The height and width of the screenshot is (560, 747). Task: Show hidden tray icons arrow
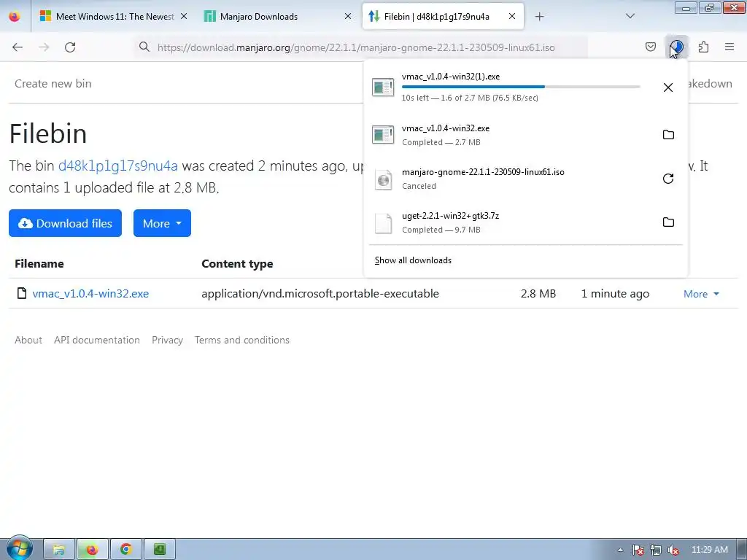coord(620,550)
